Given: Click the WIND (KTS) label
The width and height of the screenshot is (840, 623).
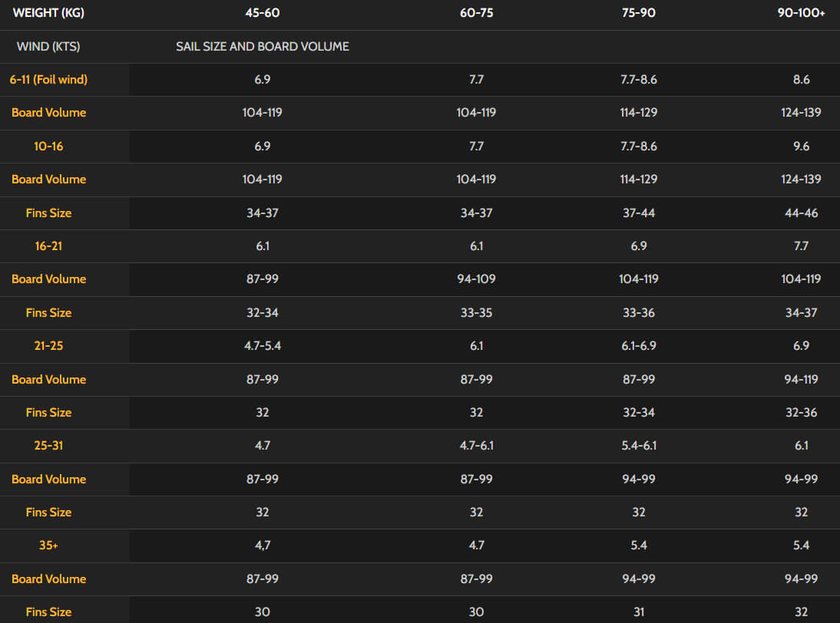Looking at the screenshot, I should 48,47.
